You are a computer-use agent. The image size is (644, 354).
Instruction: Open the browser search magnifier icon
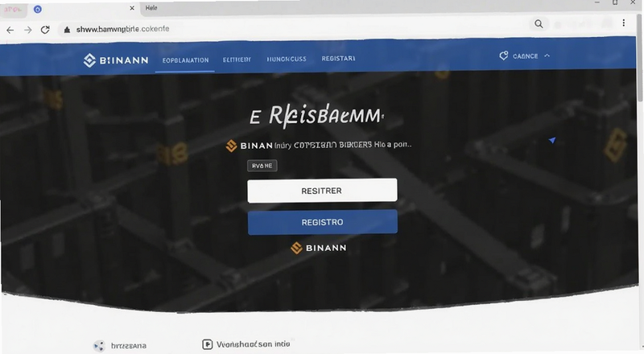click(539, 24)
